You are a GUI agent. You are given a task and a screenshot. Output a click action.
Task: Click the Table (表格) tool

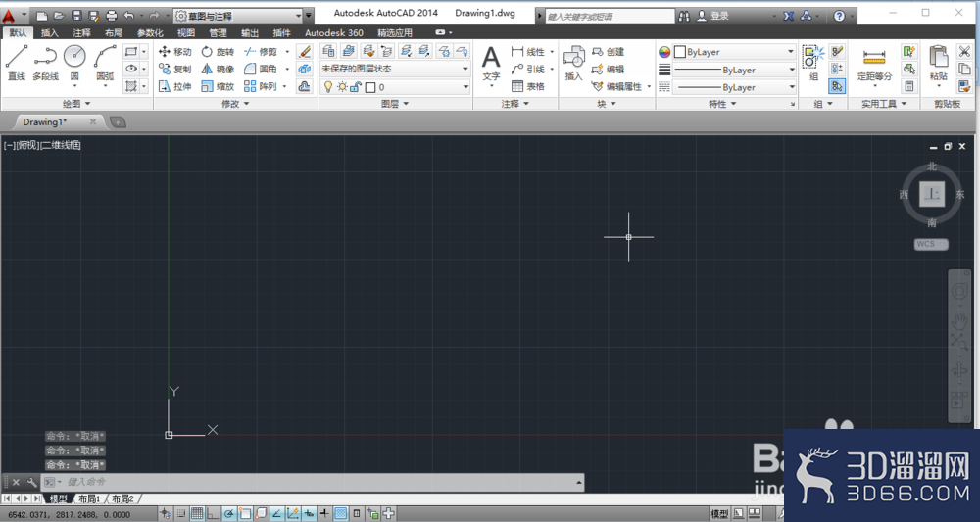pyautogui.click(x=528, y=87)
